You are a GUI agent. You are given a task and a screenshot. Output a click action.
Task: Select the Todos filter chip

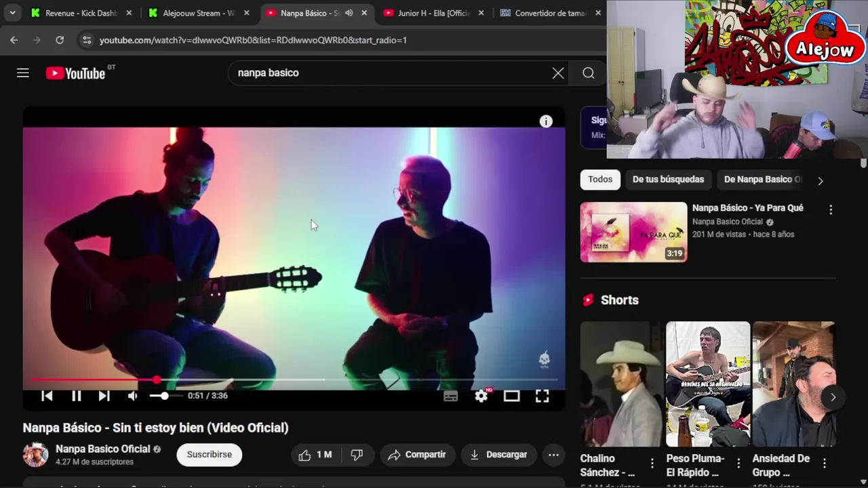[600, 180]
